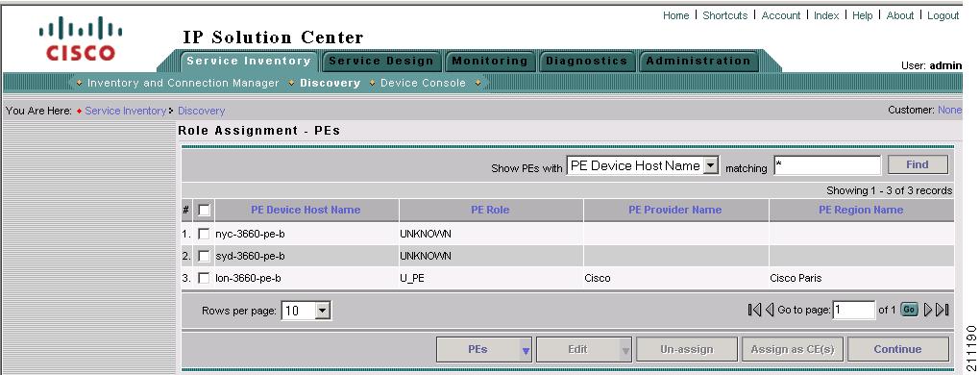The image size is (980, 375).
Task: Click Service Inventory breadcrumb link
Action: [x=126, y=111]
